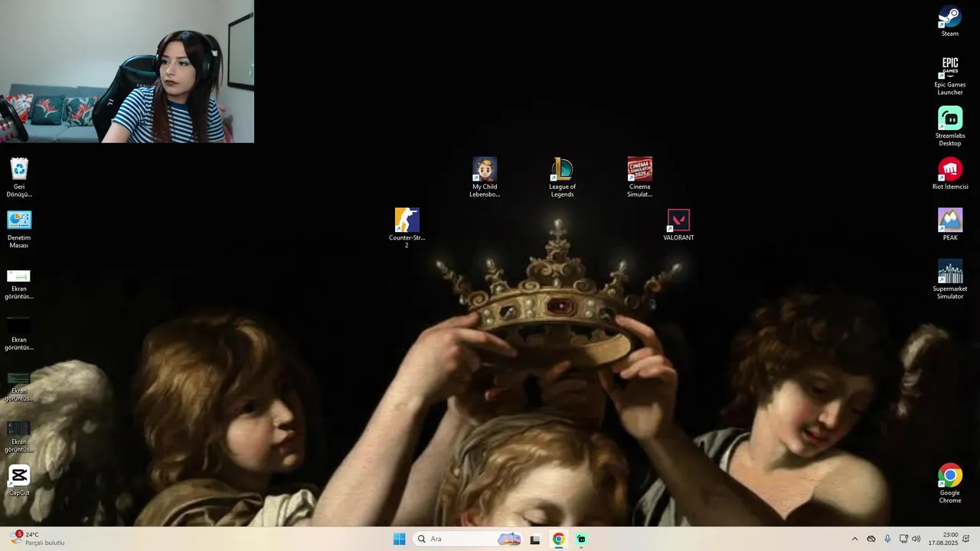The width and height of the screenshot is (980, 551).
Task: Click the microphone tray icon
Action: pos(887,539)
